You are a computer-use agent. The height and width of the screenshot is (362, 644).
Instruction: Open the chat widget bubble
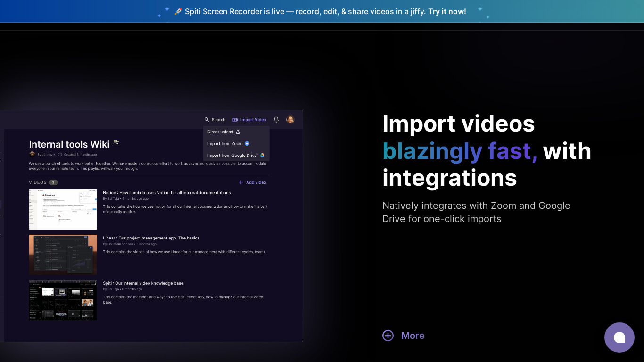pyautogui.click(x=619, y=337)
